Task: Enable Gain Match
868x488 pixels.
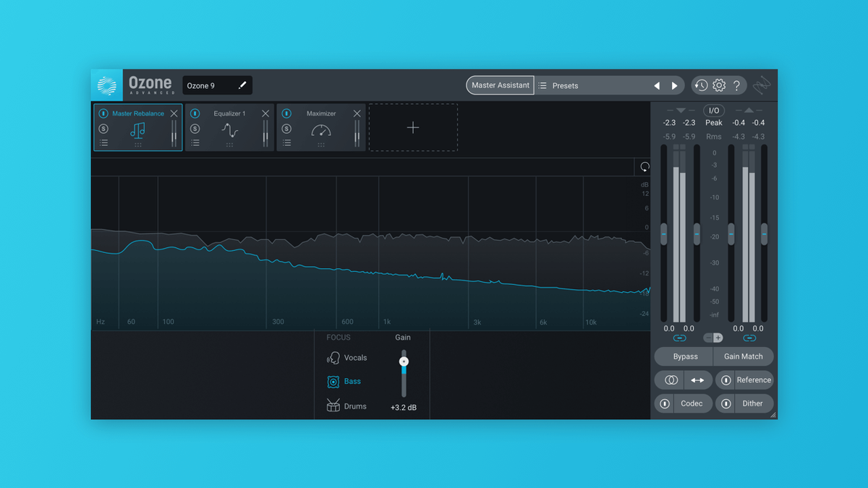Action: click(743, 356)
